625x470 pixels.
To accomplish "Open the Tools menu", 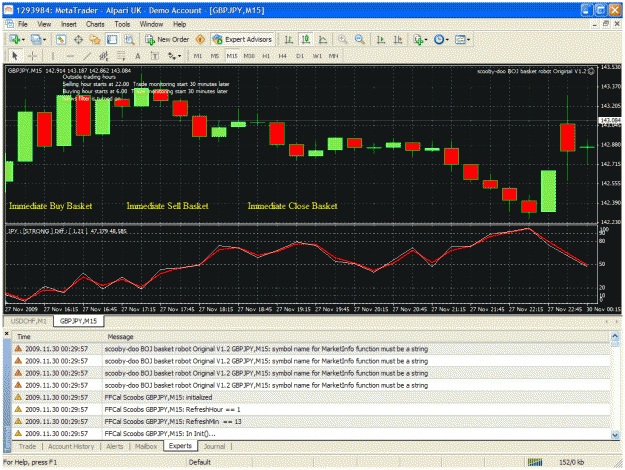I will [122, 24].
